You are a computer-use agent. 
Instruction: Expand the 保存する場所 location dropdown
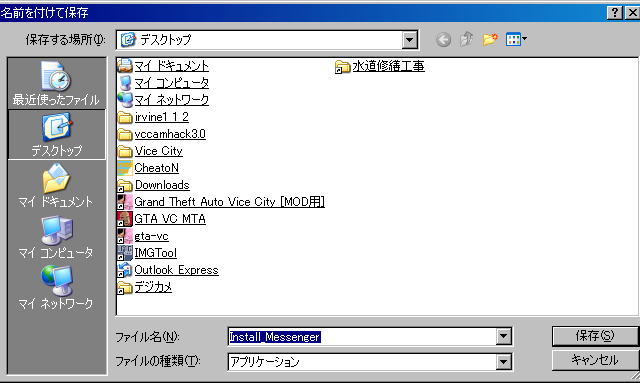tap(409, 40)
